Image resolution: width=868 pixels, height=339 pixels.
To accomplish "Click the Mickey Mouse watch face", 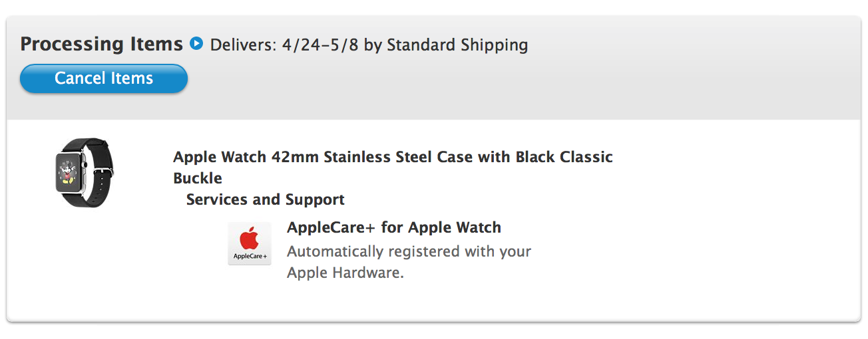I will tap(68, 172).
